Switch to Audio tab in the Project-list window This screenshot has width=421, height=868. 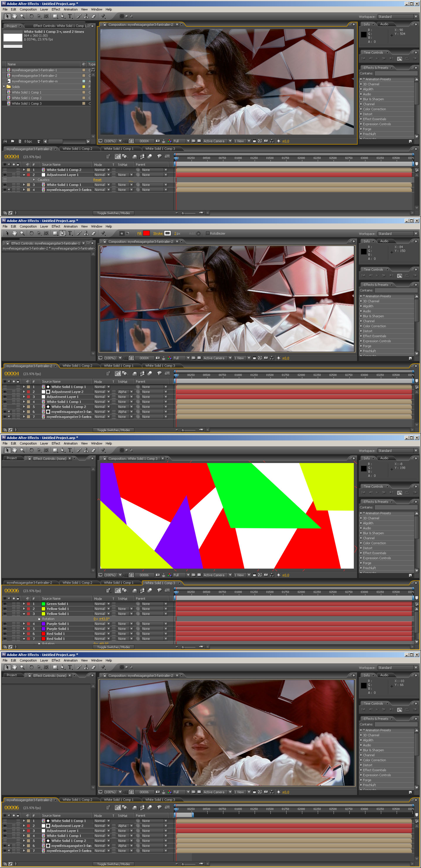point(384,24)
